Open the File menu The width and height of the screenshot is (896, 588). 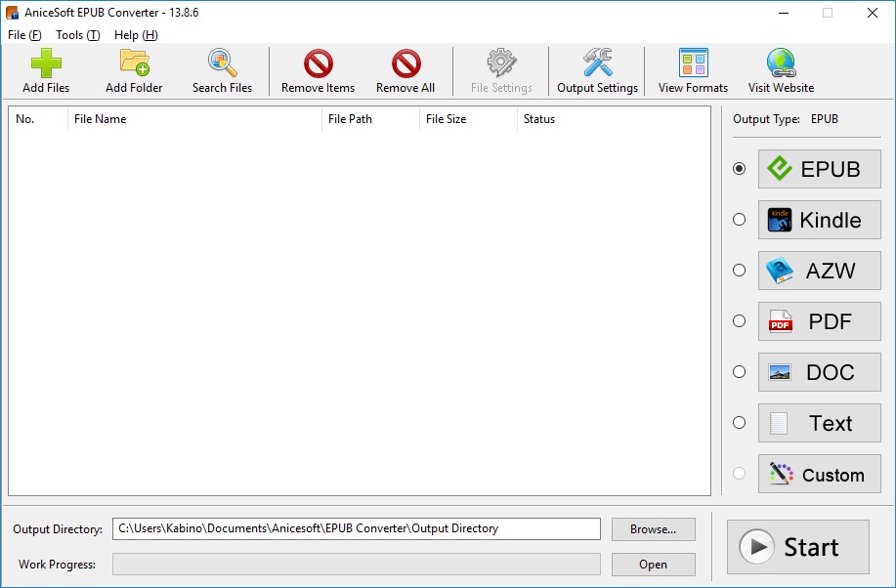click(x=24, y=35)
